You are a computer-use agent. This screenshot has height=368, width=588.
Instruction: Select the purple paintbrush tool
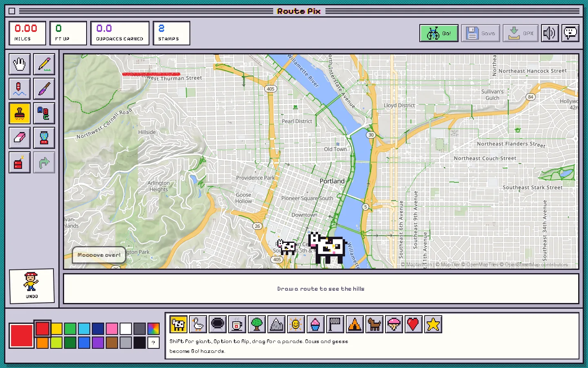pos(44,89)
